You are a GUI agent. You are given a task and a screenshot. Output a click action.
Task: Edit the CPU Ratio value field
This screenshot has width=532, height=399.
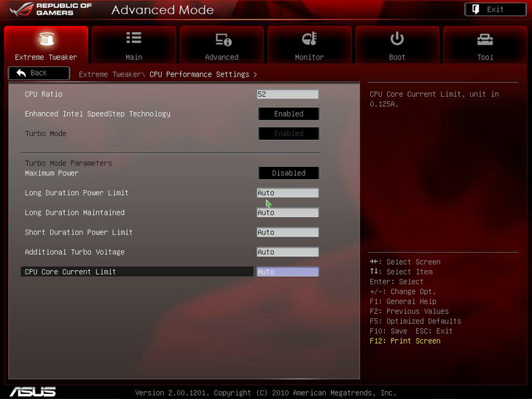287,95
